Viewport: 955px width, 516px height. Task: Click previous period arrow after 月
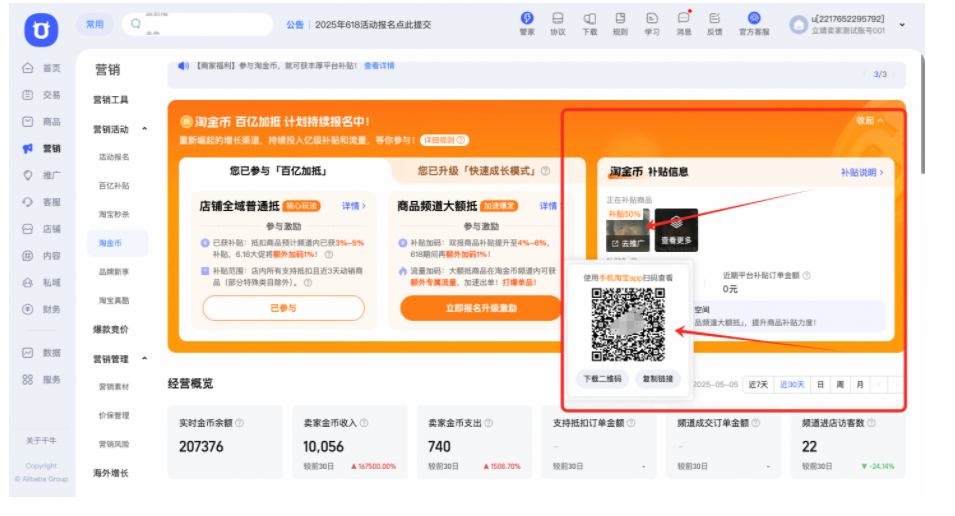coord(879,384)
